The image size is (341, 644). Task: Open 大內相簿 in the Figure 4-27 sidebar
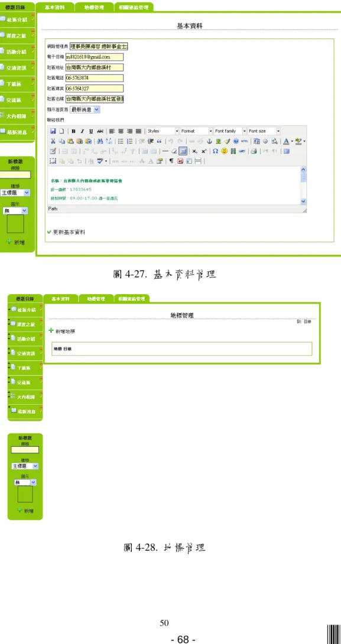click(x=17, y=116)
